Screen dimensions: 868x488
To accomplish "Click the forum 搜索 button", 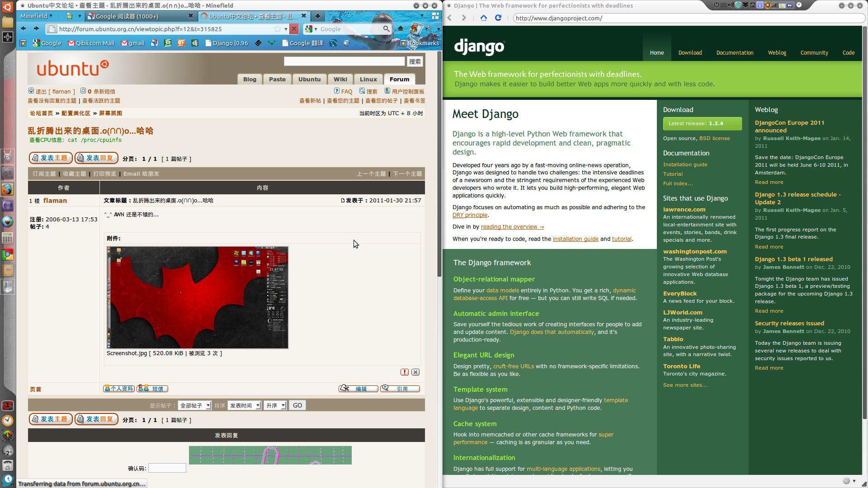I will 415,61.
